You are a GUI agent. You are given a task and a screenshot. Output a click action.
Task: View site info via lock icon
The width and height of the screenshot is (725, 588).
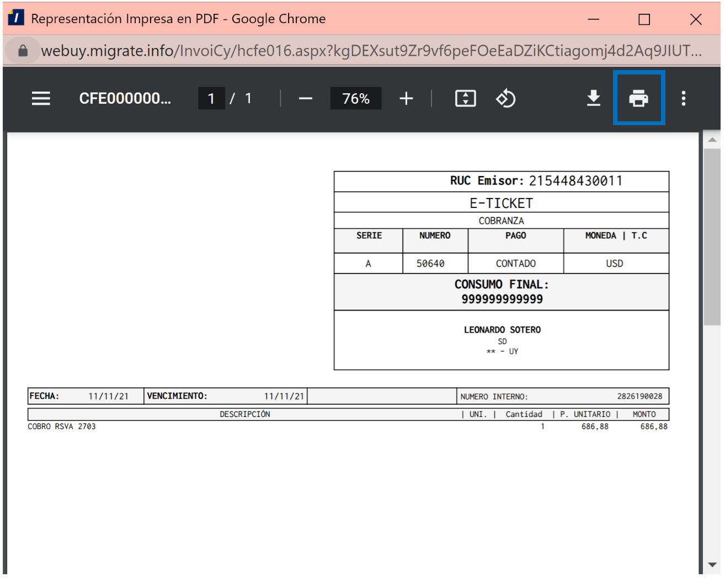pos(23,51)
